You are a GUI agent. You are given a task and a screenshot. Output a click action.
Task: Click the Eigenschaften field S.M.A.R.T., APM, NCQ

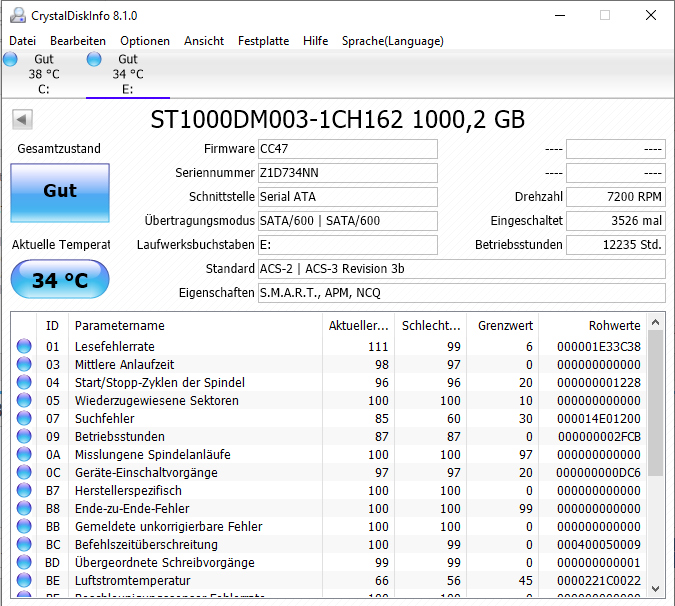(462, 293)
